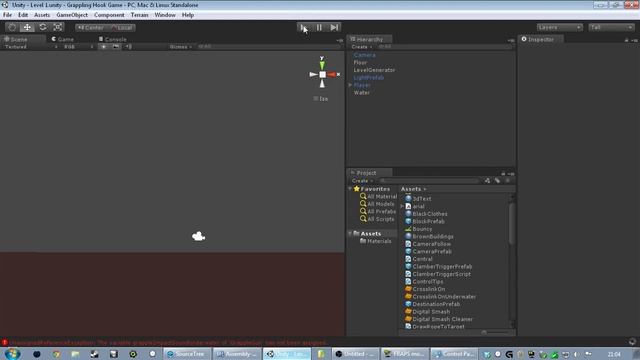The height and width of the screenshot is (360, 640).
Task: Open the GameObject menu
Action: pyautogui.click(x=72, y=15)
